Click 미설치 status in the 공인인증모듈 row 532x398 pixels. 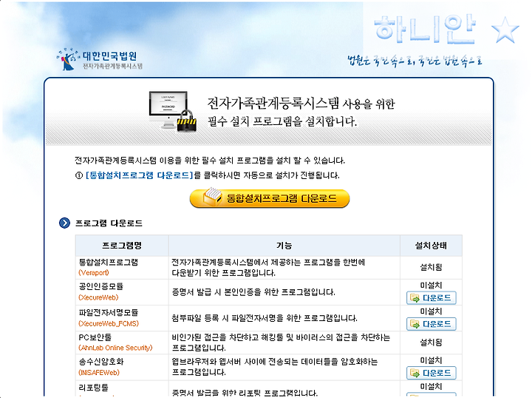click(x=431, y=286)
